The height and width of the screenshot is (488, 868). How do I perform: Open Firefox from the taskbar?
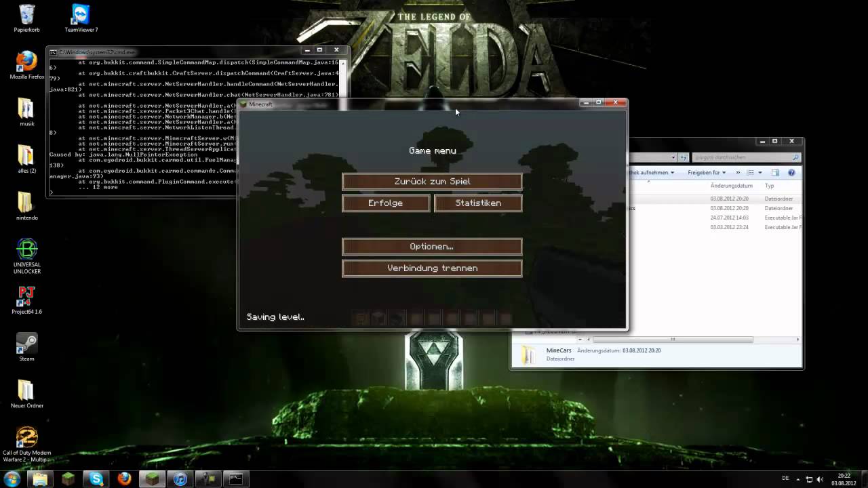click(124, 479)
